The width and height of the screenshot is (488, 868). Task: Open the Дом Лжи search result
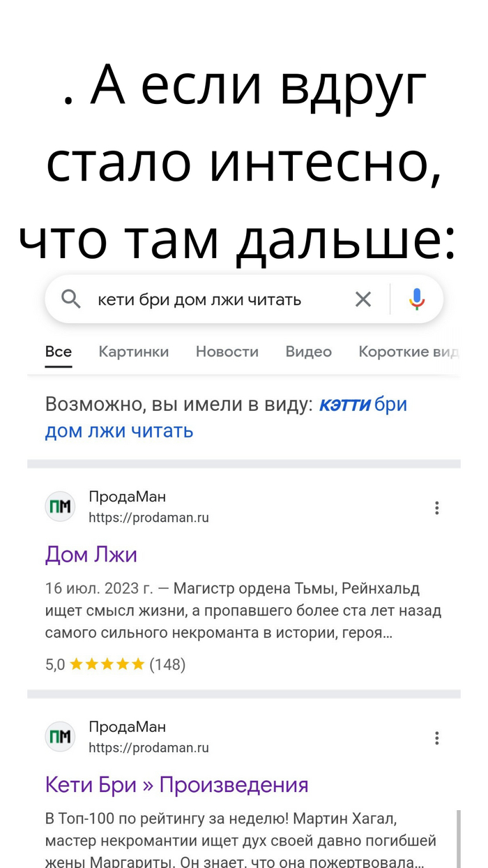click(91, 555)
